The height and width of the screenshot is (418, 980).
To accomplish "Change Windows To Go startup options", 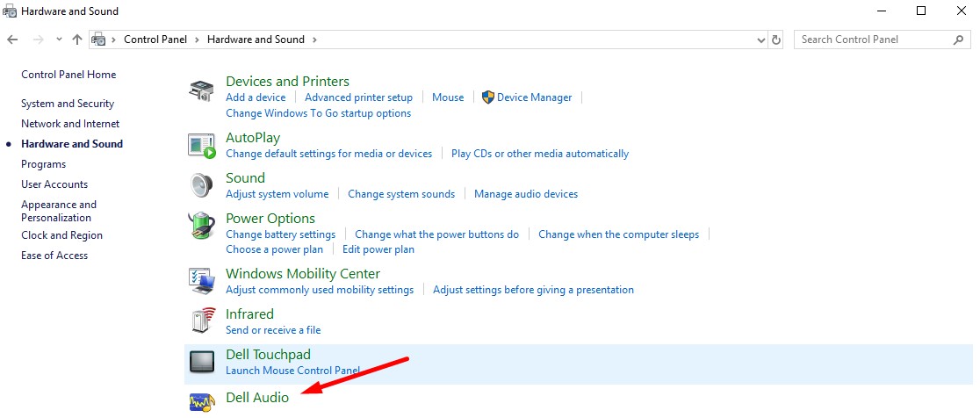I will click(x=318, y=113).
